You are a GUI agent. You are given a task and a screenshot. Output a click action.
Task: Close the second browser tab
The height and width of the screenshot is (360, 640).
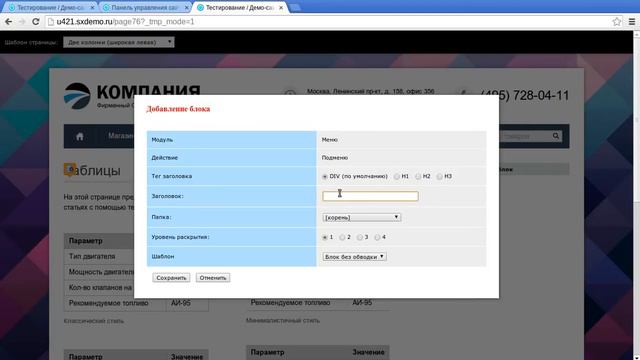(x=187, y=8)
